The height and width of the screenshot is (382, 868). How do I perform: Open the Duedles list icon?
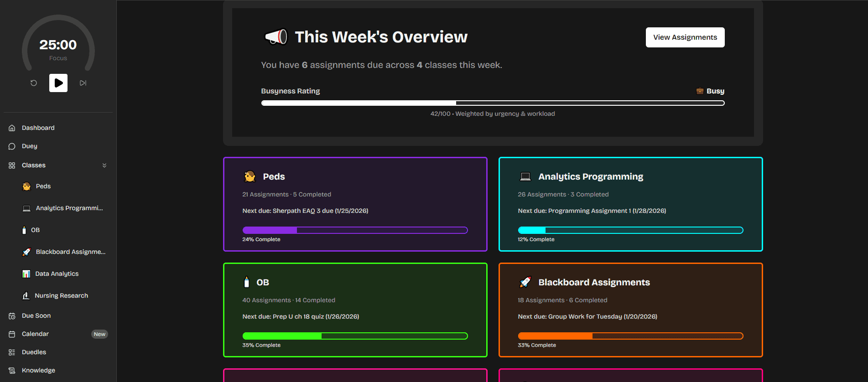tap(12, 352)
